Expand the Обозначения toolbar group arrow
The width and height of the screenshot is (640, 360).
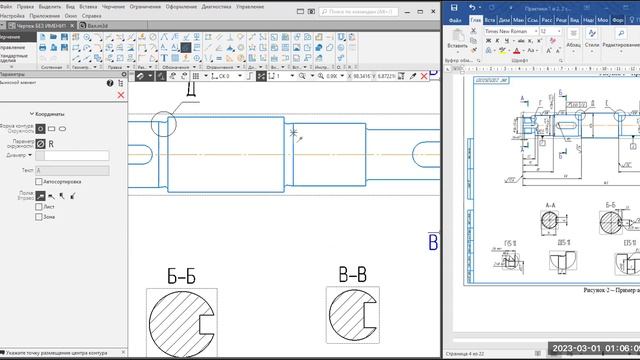[194, 67]
